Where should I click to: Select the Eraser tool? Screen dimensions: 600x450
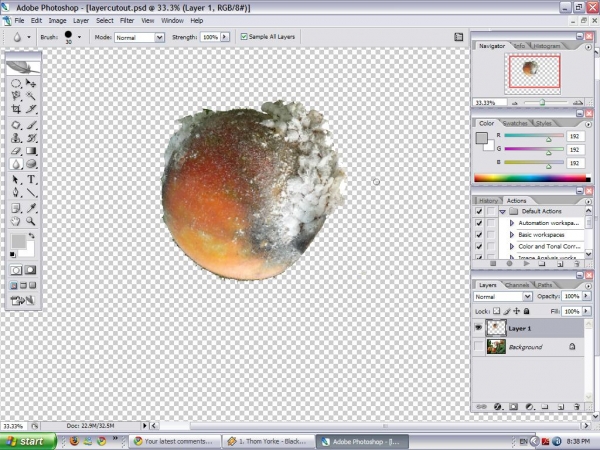coord(16,151)
